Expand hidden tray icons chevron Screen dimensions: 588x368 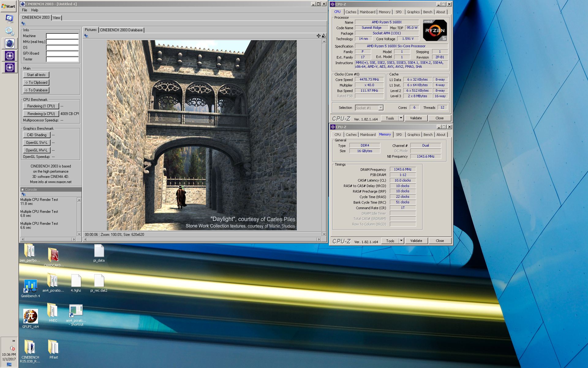tap(13, 341)
